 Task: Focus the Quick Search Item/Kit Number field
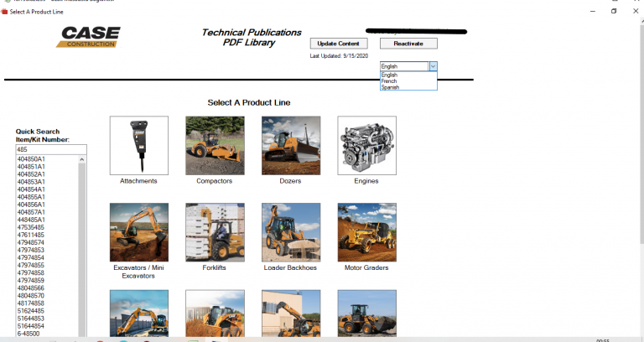click(x=51, y=149)
